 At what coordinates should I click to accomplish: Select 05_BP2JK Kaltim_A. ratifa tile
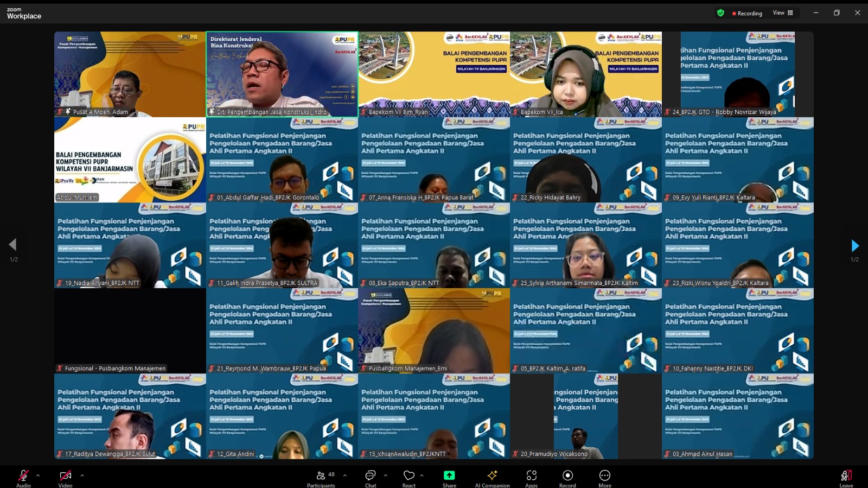pos(586,331)
